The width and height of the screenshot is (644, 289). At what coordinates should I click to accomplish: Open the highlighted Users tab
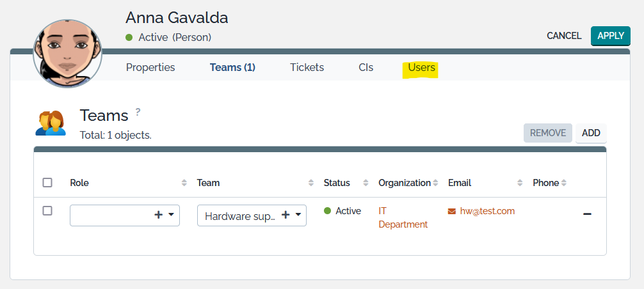[x=421, y=67]
